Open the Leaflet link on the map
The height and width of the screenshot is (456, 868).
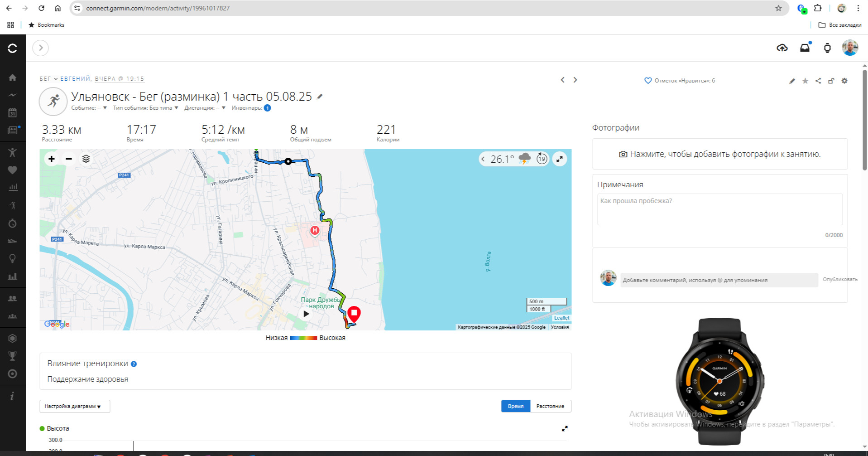pyautogui.click(x=561, y=318)
